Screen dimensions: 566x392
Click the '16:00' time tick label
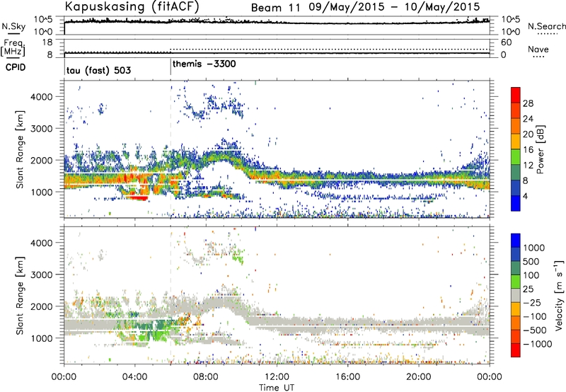(347, 377)
